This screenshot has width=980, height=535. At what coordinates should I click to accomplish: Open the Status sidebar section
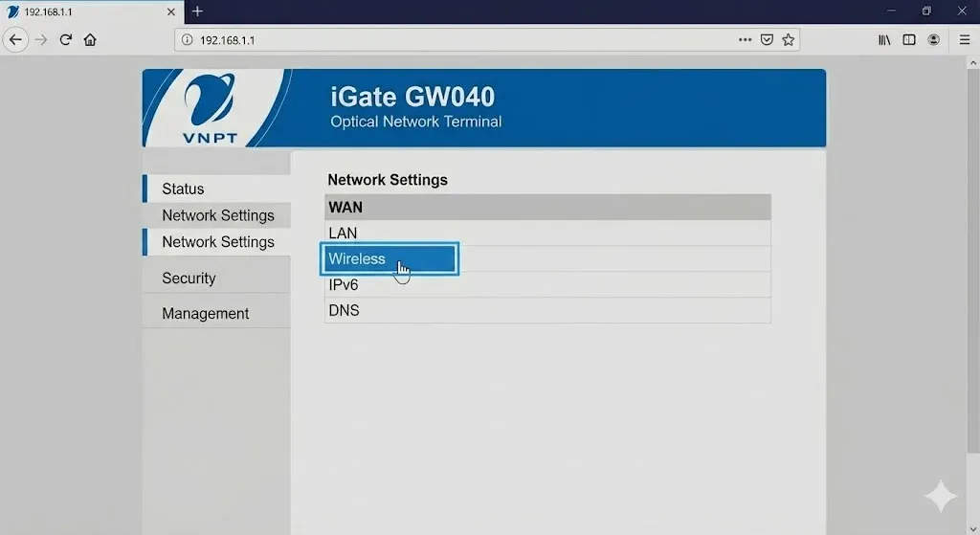point(217,189)
